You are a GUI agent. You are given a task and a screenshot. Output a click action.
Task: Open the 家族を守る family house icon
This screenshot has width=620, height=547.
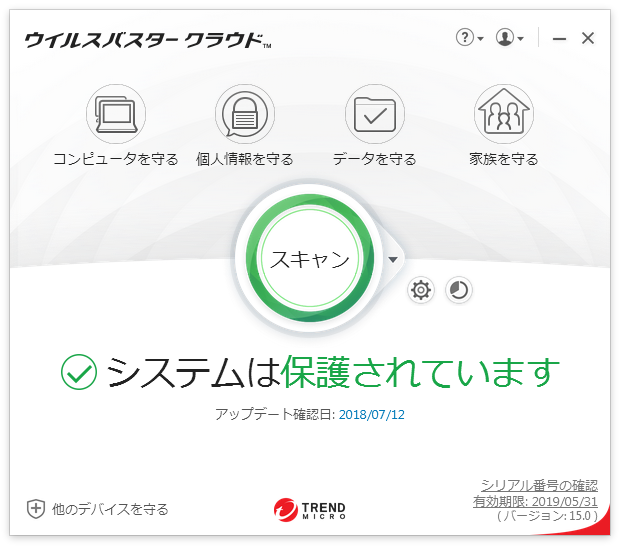[504, 114]
